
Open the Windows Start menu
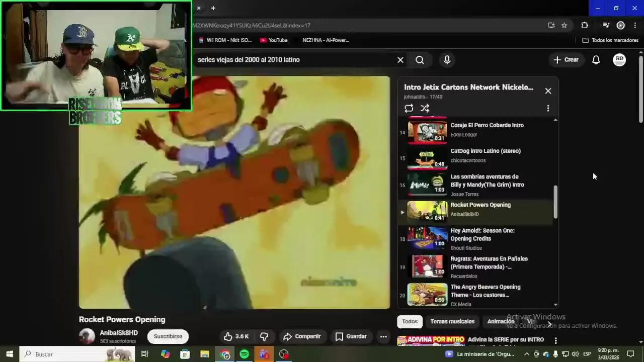[x=10, y=354]
